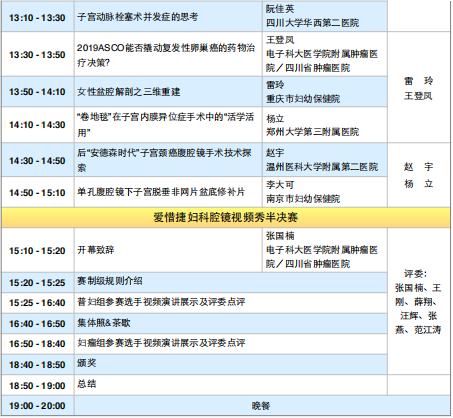The width and height of the screenshot is (453, 418).
Task: Click the 赛制级规则介绍 row
Action: 231,283
